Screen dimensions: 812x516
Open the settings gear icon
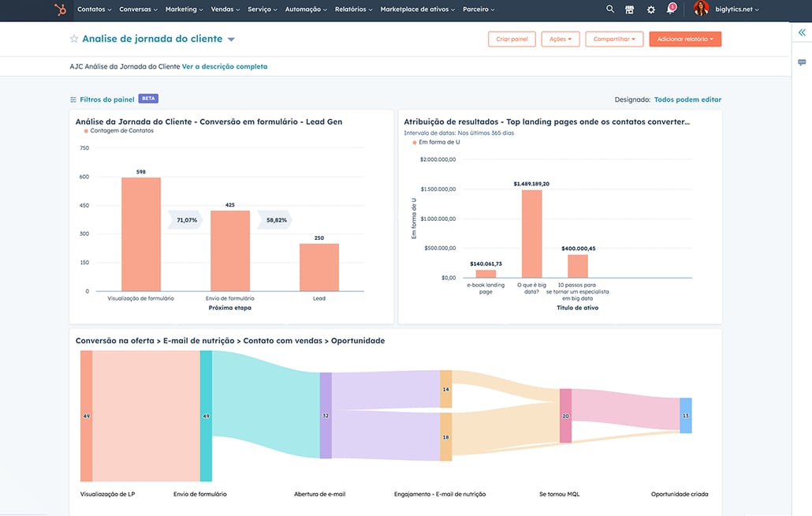coord(650,9)
